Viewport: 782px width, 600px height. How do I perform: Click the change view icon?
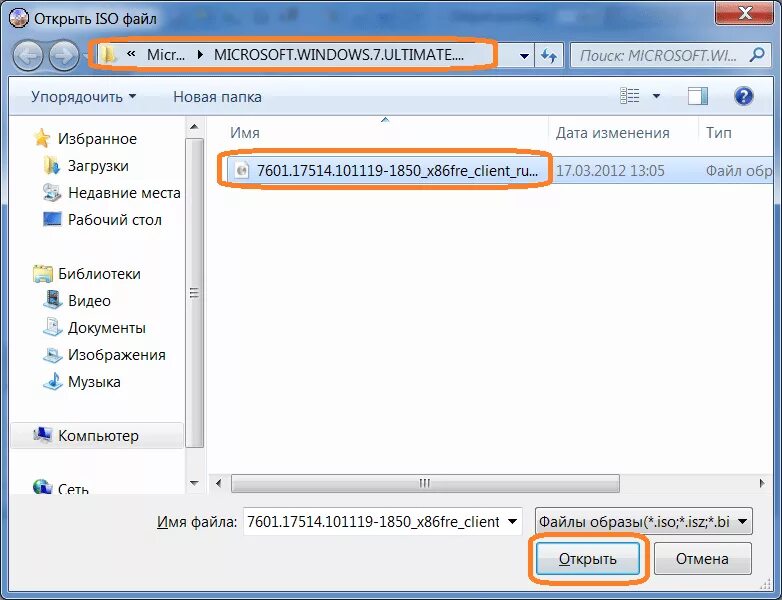pyautogui.click(x=629, y=95)
